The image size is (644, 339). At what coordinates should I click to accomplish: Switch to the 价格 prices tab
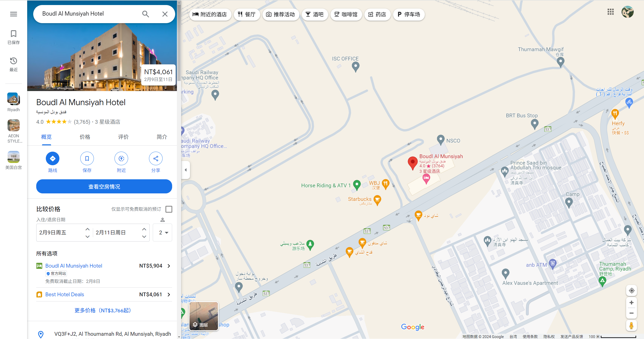(85, 137)
